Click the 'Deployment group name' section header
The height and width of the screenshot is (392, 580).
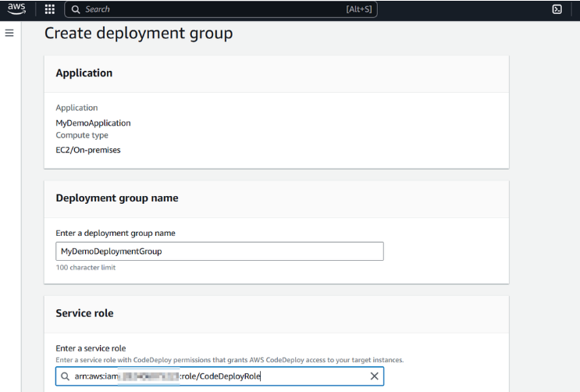117,198
